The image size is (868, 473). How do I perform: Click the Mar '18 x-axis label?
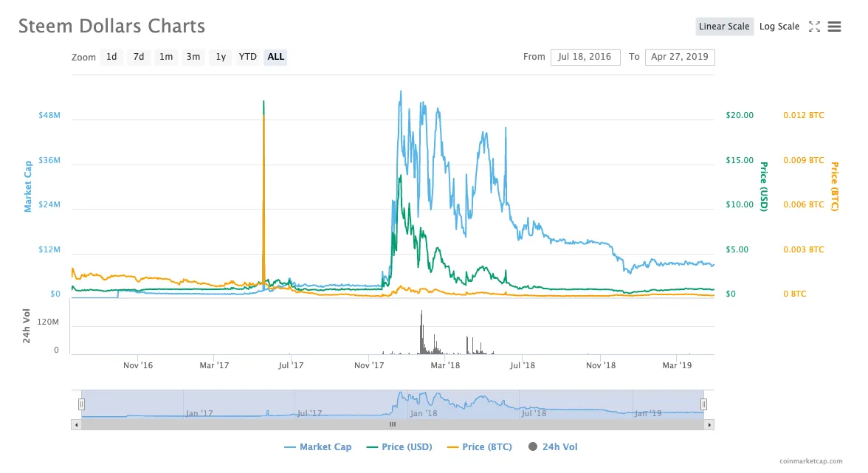coord(445,365)
